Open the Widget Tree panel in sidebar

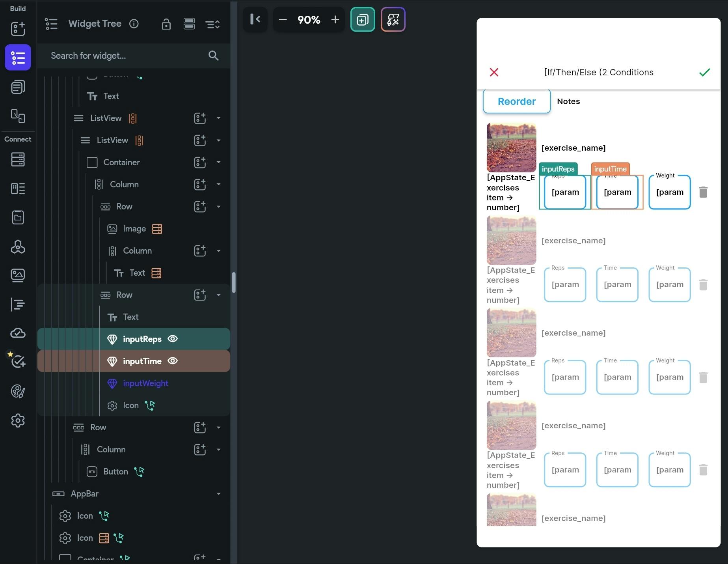(x=18, y=58)
